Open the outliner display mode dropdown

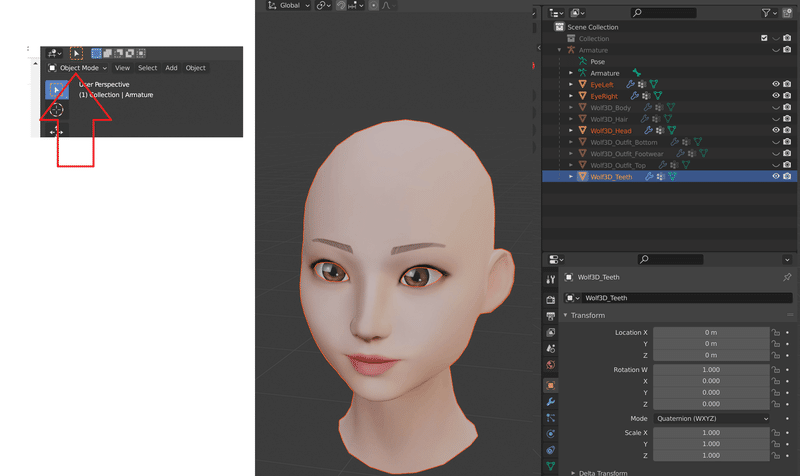pos(578,13)
